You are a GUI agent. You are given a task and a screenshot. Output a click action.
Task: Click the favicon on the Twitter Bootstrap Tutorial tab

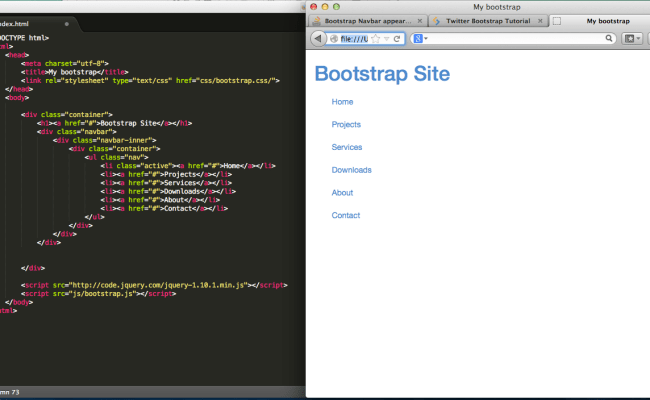click(437, 21)
